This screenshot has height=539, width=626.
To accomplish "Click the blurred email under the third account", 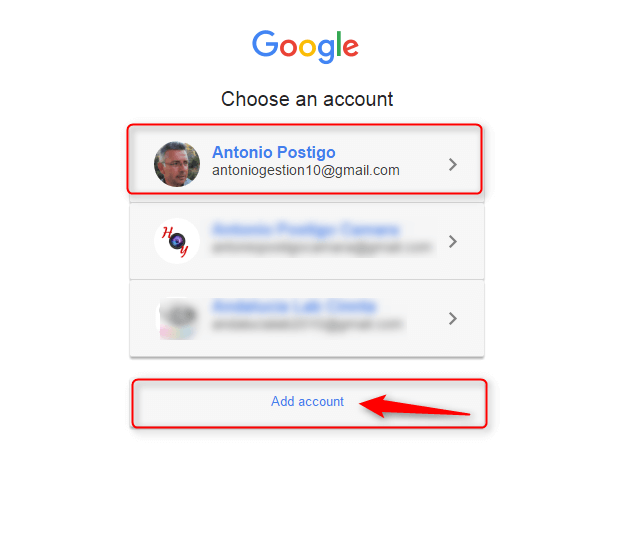I will coord(307,324).
